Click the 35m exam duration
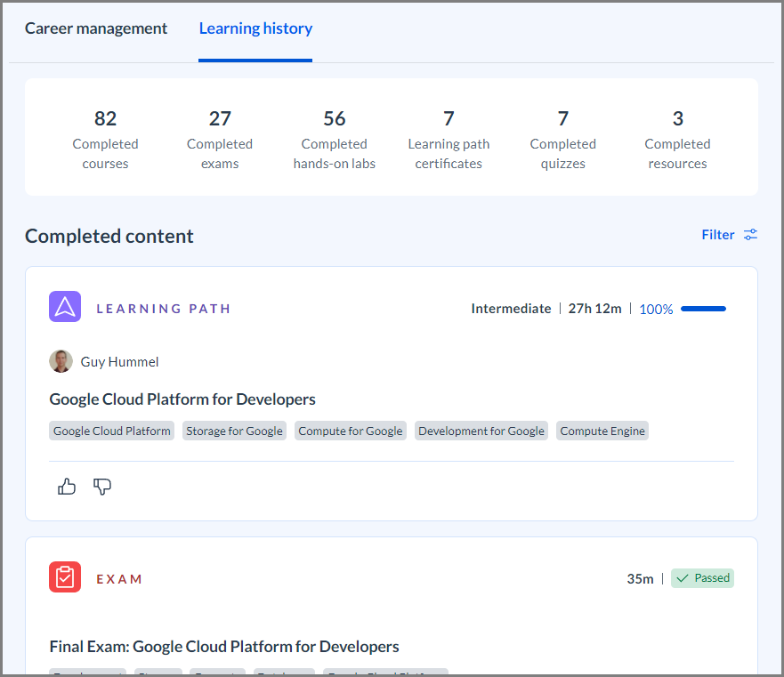This screenshot has width=784, height=677. click(640, 579)
